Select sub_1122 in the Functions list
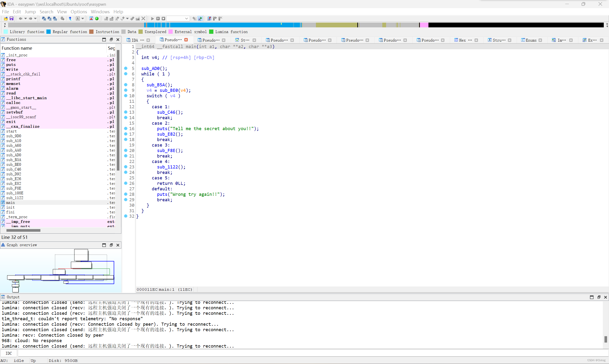Screen dimensions: 609x364 [15, 198]
